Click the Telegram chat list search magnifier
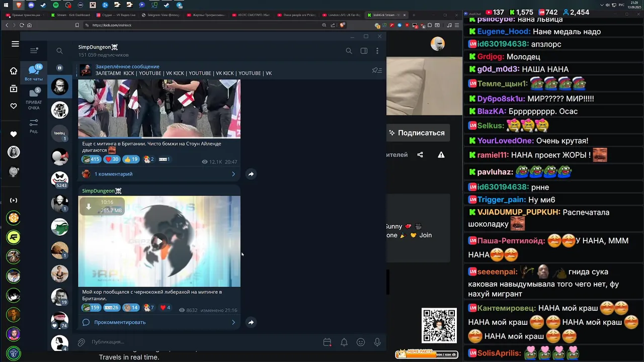 [x=59, y=51]
